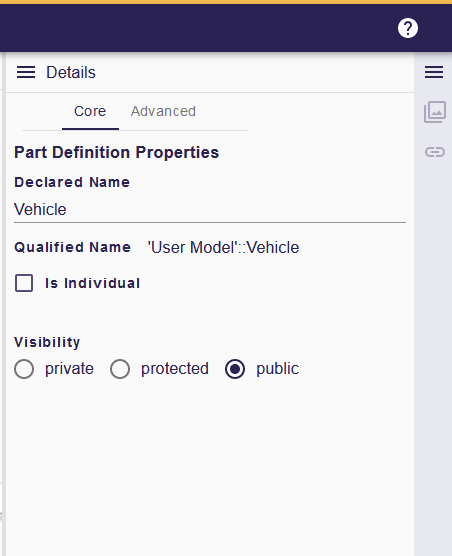Select the private visibility radio button
The width and height of the screenshot is (452, 556).
tap(24, 369)
